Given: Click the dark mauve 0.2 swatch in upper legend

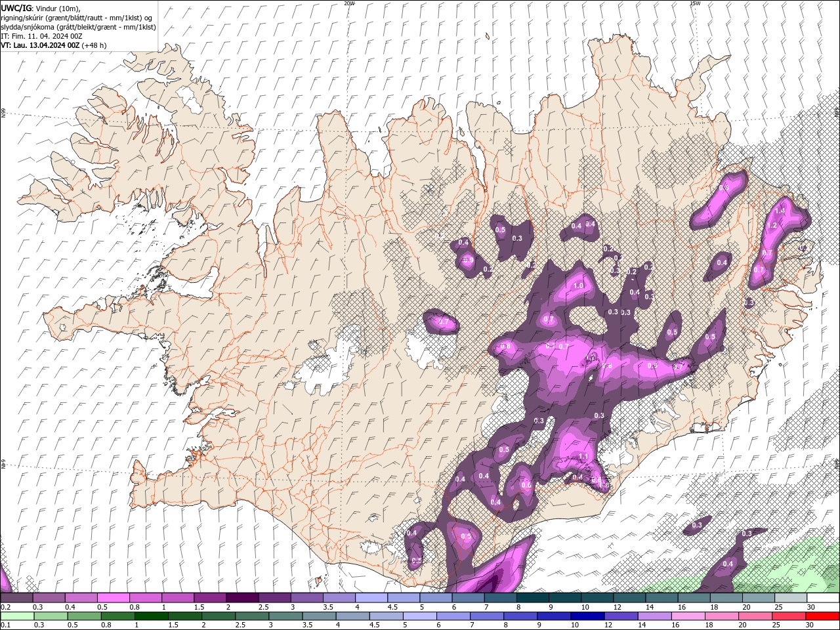Looking at the screenshot, I should 16,598.
